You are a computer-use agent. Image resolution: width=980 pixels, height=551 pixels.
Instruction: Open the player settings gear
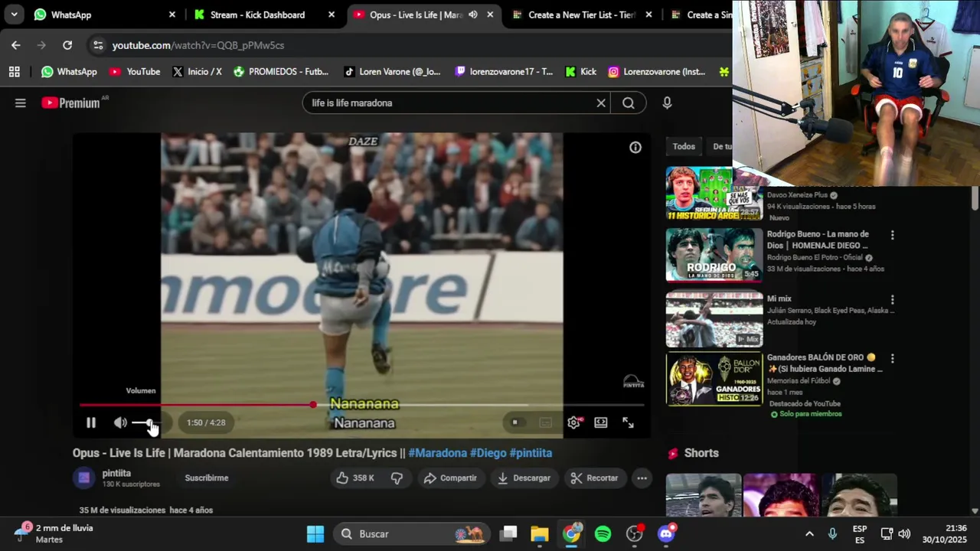(x=573, y=422)
